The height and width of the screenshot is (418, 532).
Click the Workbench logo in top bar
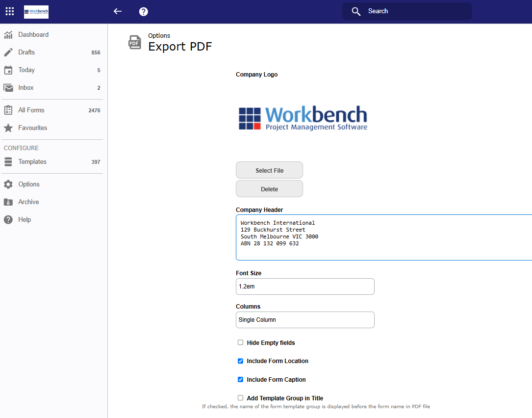point(36,12)
